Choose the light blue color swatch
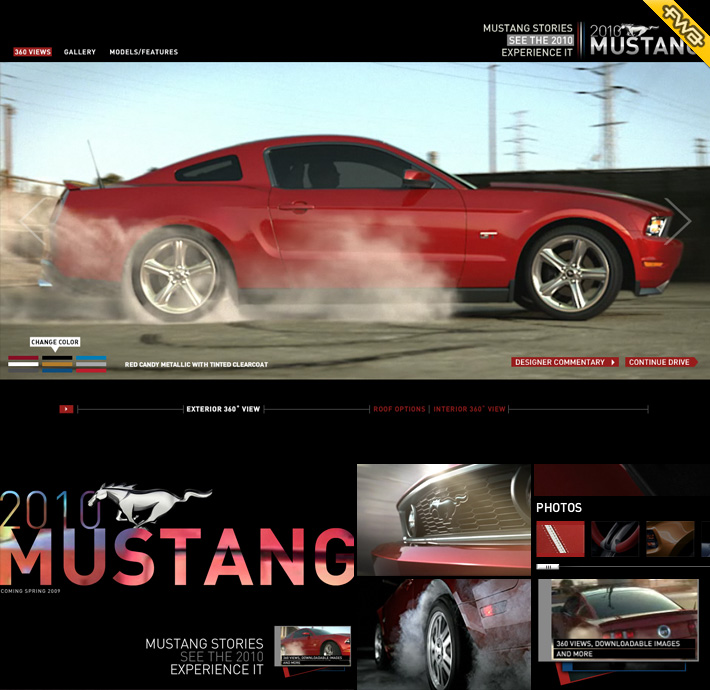Image resolution: width=710 pixels, height=690 pixels. click(91, 358)
